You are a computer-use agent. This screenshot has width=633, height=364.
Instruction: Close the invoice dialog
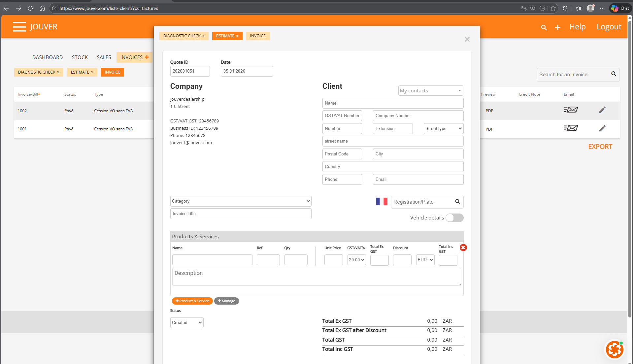coord(467,39)
